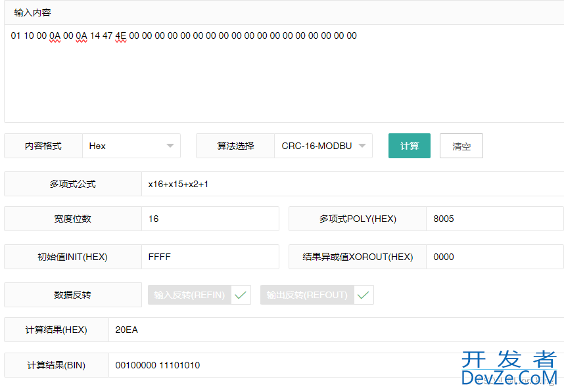Click the 计算结果(BIN) label

point(56,365)
